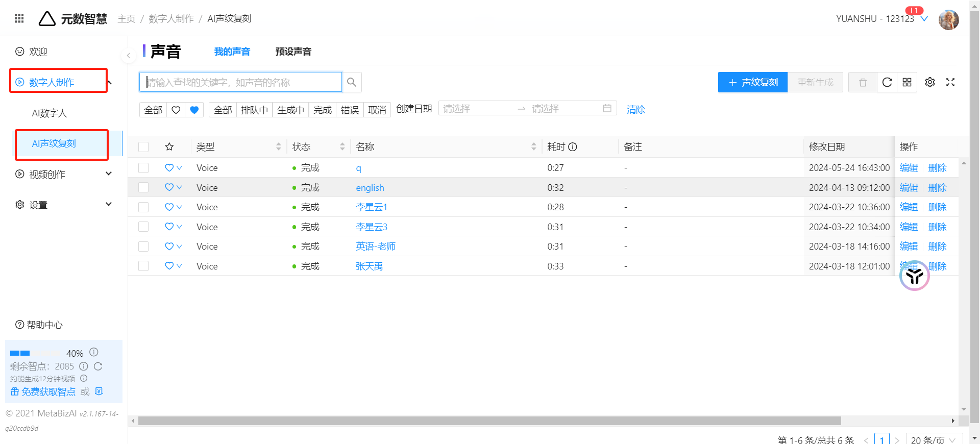Click 清除 to clear filters
980x444 pixels.
(x=636, y=109)
